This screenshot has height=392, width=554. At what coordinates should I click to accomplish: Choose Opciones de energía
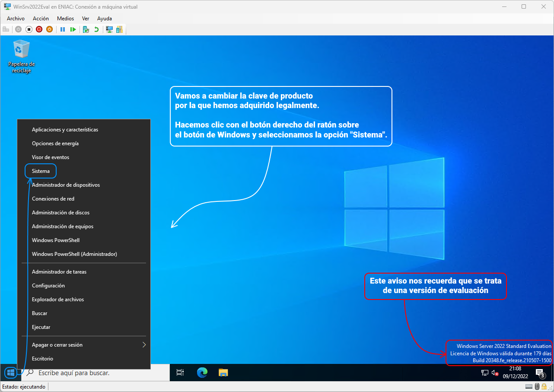pos(83,143)
